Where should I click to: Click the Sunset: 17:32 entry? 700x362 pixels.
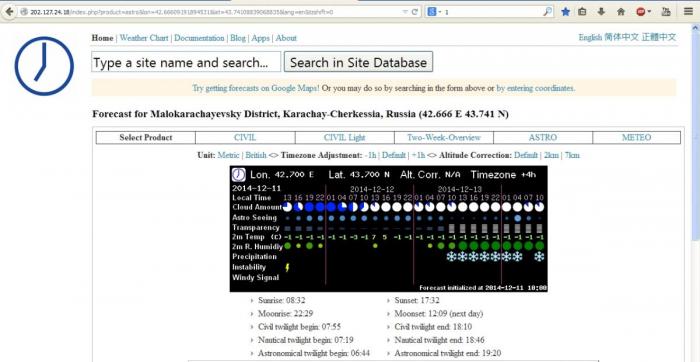417,300
